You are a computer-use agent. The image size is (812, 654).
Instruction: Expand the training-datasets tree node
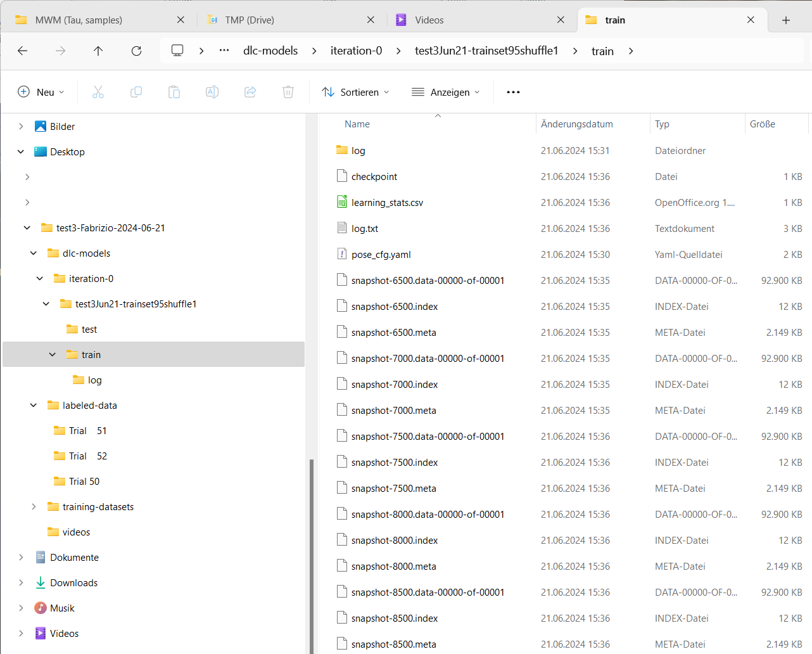(34, 506)
